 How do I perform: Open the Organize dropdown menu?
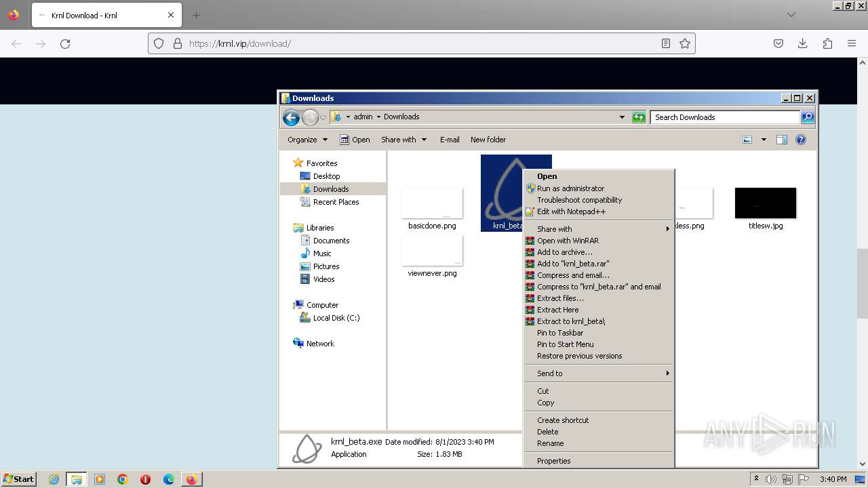point(307,140)
